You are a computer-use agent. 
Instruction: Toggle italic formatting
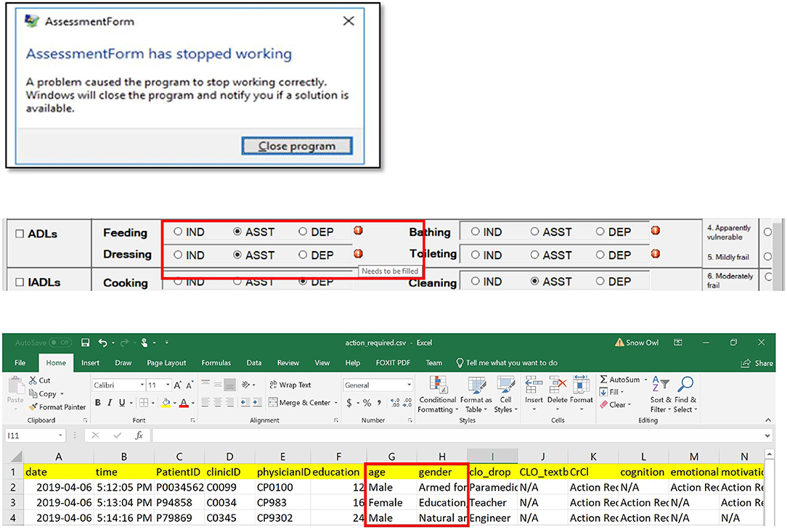[110, 403]
